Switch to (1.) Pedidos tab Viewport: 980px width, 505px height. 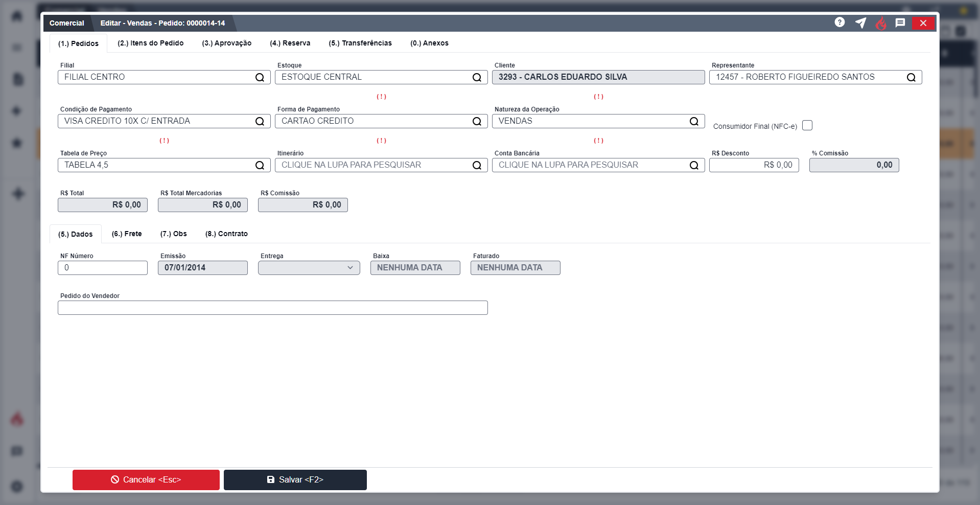78,43
